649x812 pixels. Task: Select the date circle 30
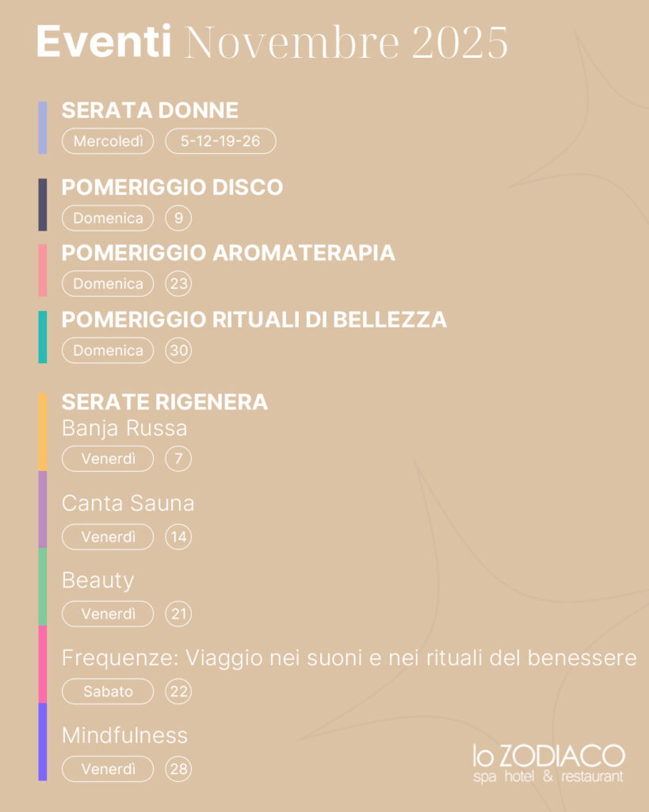(178, 350)
